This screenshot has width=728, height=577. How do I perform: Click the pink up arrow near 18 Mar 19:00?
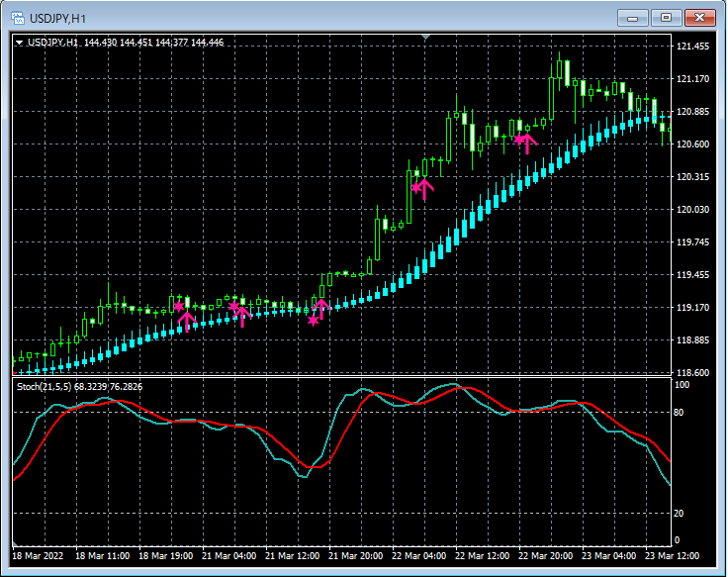point(186,320)
